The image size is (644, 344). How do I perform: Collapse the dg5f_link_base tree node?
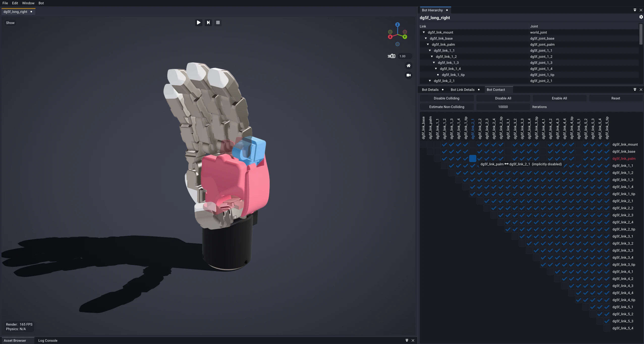426,38
